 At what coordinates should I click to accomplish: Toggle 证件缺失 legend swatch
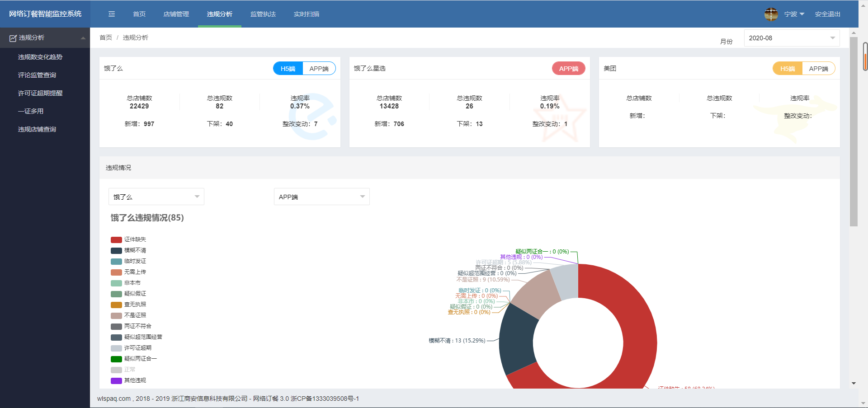point(116,239)
